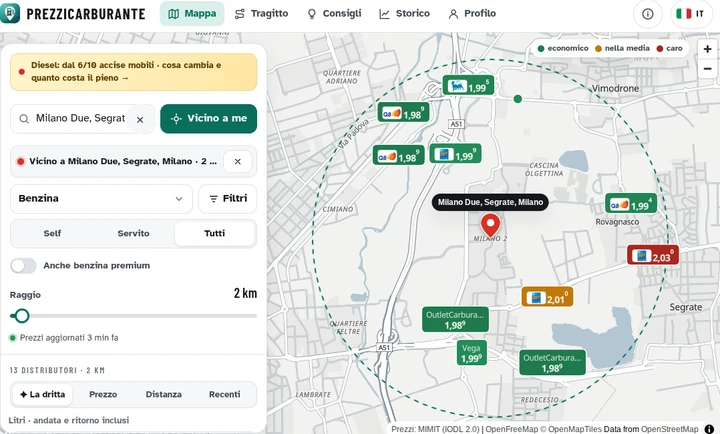Select the Vega station marker 1,99
The image size is (720, 434).
click(x=472, y=353)
